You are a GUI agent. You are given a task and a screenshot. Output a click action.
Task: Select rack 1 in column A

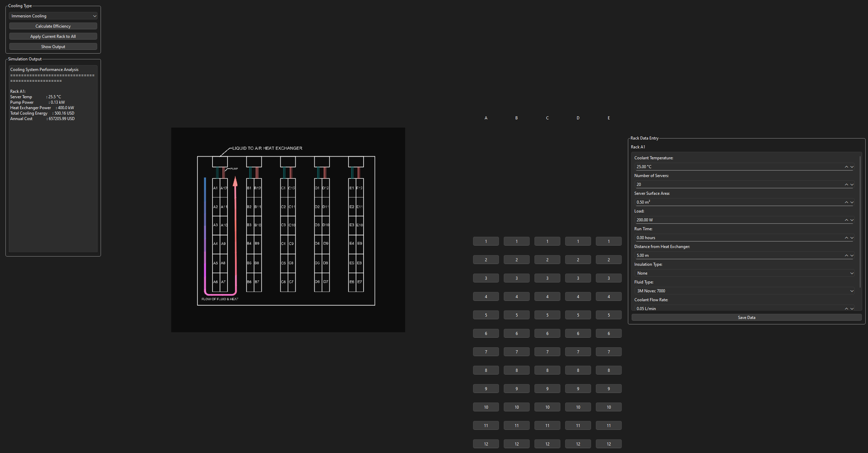tap(486, 242)
